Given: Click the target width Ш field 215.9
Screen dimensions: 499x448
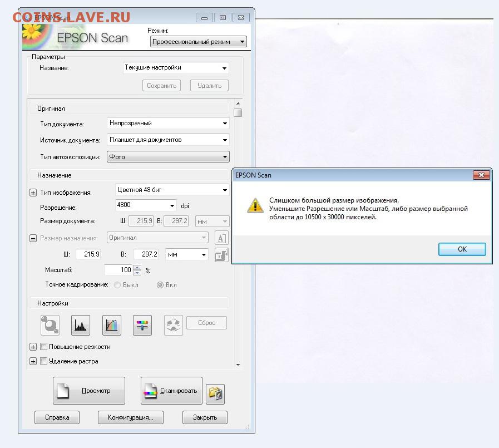Looking at the screenshot, I should point(88,254).
